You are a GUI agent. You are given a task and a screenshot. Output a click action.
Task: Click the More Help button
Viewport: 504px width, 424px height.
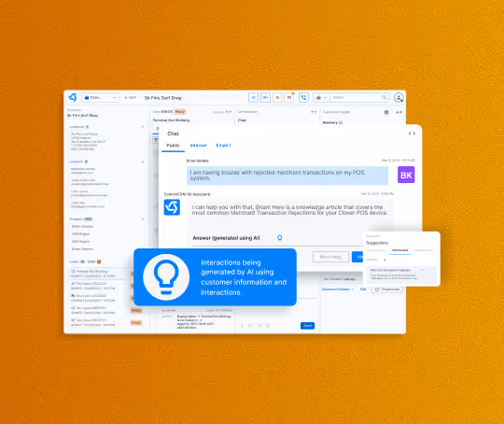[x=330, y=257]
